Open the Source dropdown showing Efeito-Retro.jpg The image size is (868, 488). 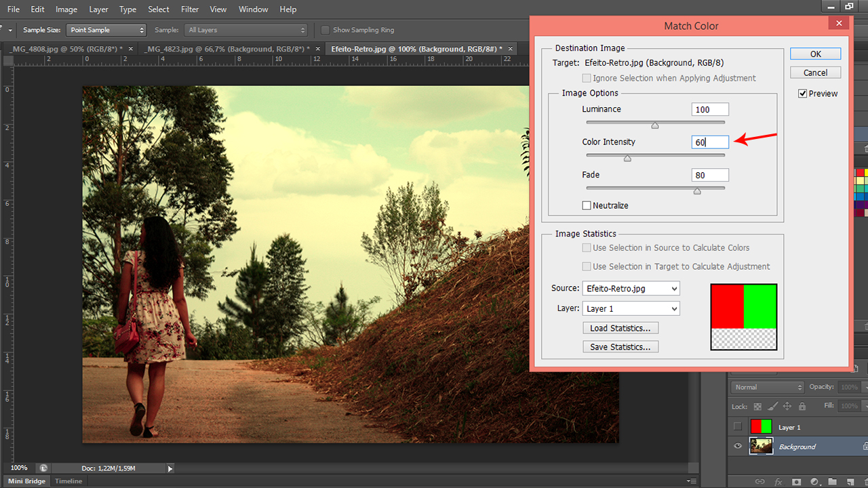[631, 289]
